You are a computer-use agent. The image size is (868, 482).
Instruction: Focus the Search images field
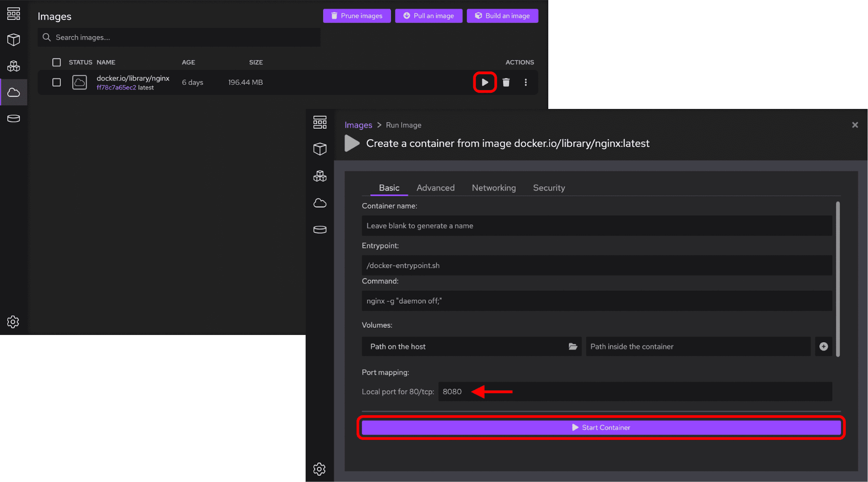(x=179, y=37)
